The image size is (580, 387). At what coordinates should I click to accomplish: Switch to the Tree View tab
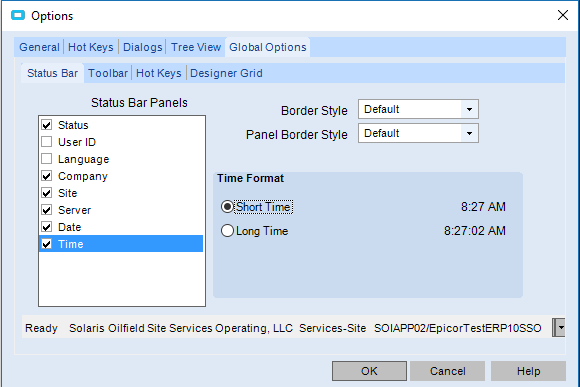pos(196,47)
